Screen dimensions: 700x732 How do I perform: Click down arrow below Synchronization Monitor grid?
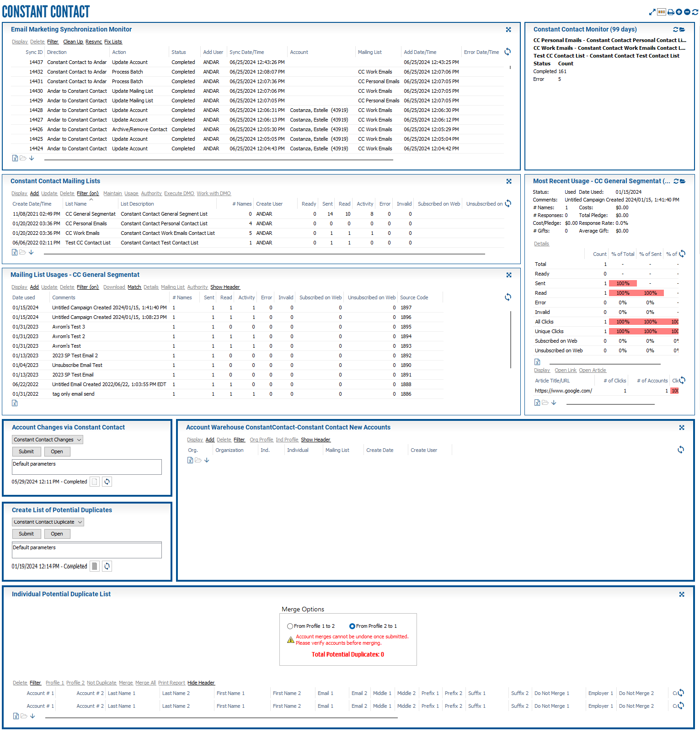32,158
